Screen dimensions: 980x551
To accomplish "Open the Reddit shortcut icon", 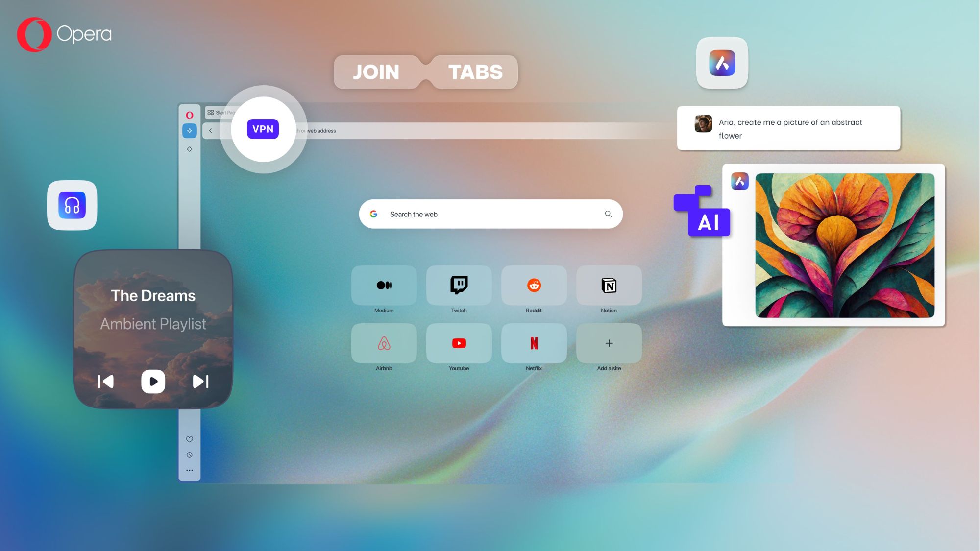I will coord(534,285).
